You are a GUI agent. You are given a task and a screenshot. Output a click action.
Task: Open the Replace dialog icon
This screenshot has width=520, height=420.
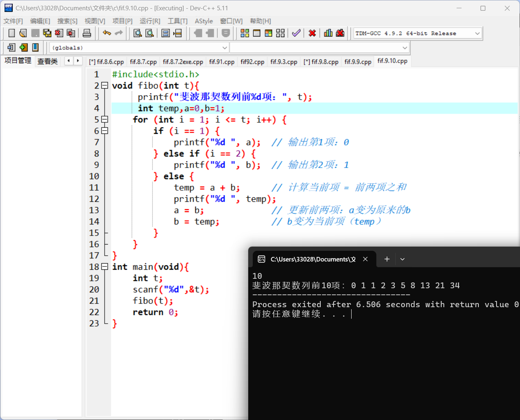(150, 33)
